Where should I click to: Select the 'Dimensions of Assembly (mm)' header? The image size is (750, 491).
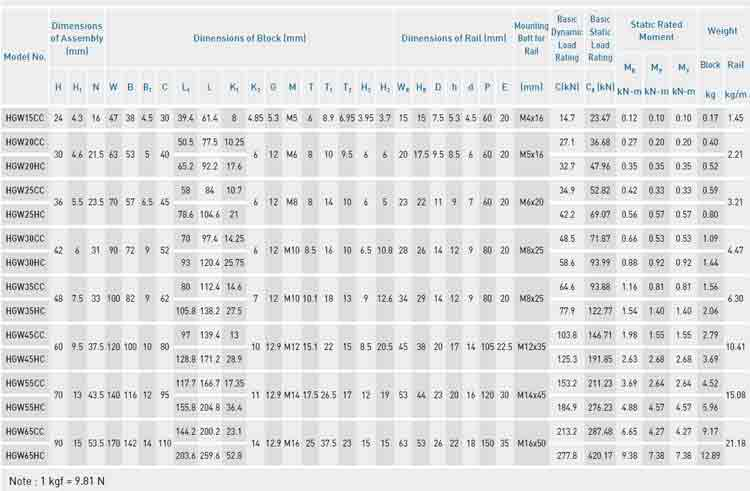(x=77, y=38)
